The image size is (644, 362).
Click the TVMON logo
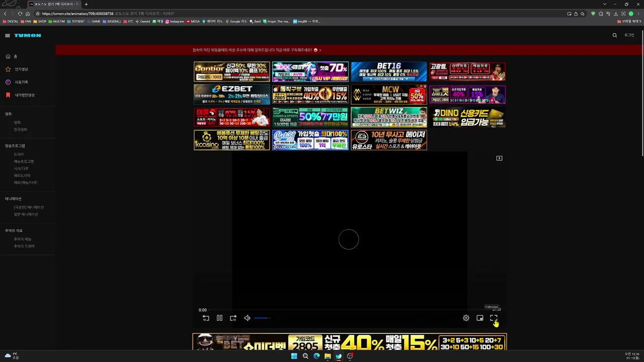click(x=28, y=36)
